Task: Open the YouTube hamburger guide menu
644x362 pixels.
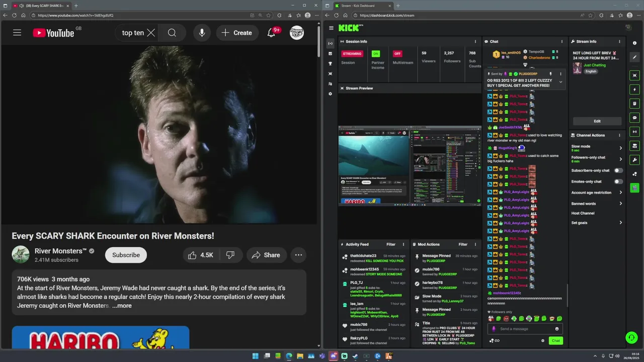Action: (17, 33)
